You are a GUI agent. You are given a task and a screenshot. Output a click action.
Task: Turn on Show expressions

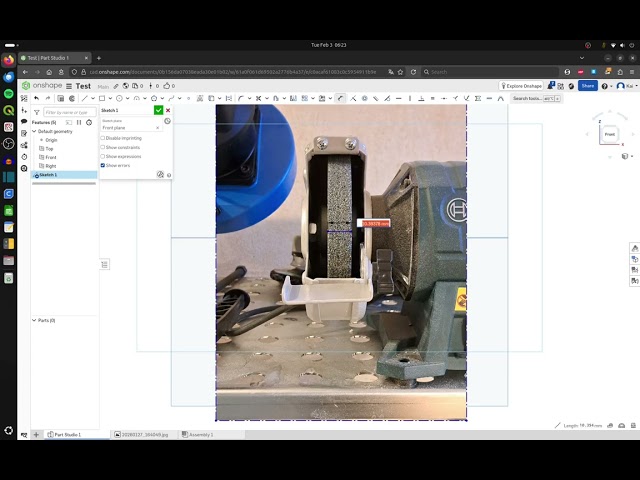pyautogui.click(x=102, y=156)
